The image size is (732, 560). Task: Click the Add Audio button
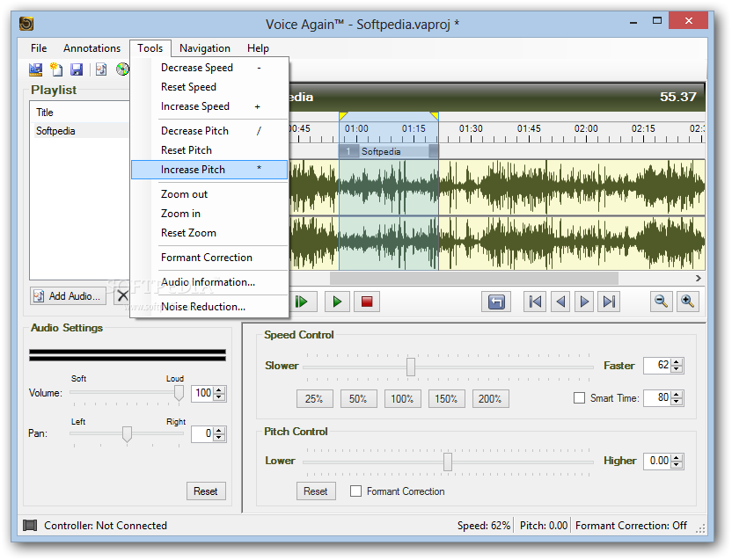68,296
